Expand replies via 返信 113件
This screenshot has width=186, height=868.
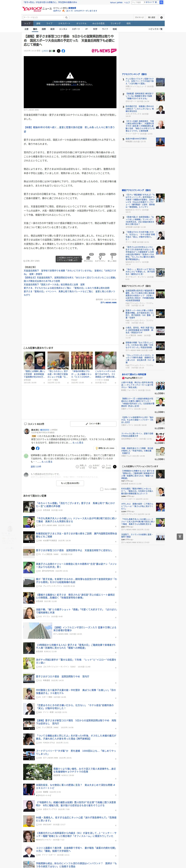coord(36,467)
